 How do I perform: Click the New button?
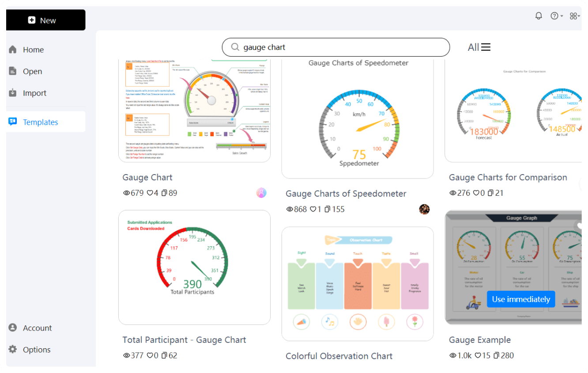[x=46, y=20]
